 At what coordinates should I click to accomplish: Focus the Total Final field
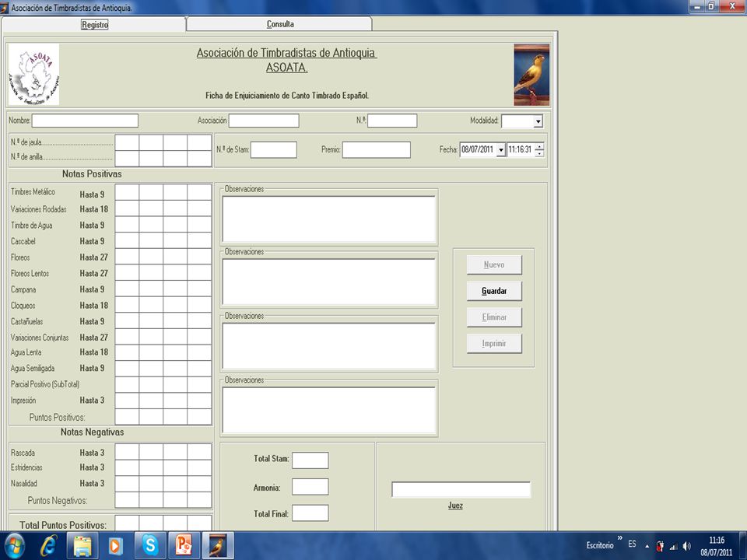pyautogui.click(x=310, y=513)
